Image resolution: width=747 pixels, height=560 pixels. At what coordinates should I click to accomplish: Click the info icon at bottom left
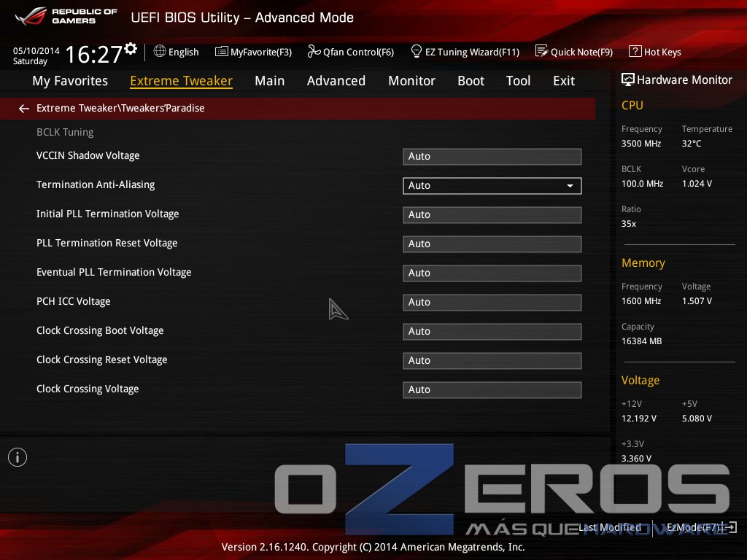point(18,457)
